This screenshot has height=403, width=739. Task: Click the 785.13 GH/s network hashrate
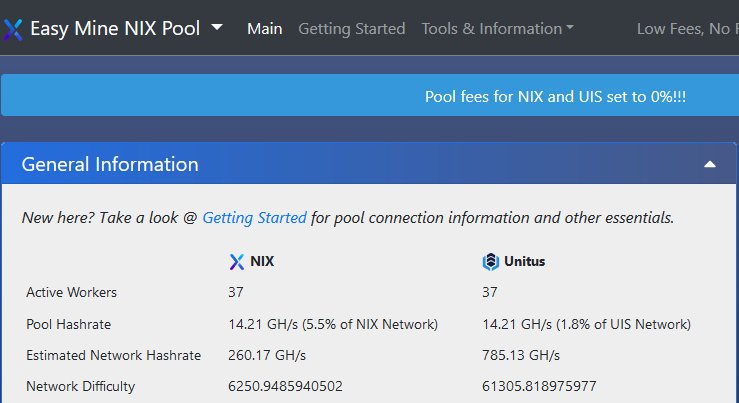click(x=521, y=355)
